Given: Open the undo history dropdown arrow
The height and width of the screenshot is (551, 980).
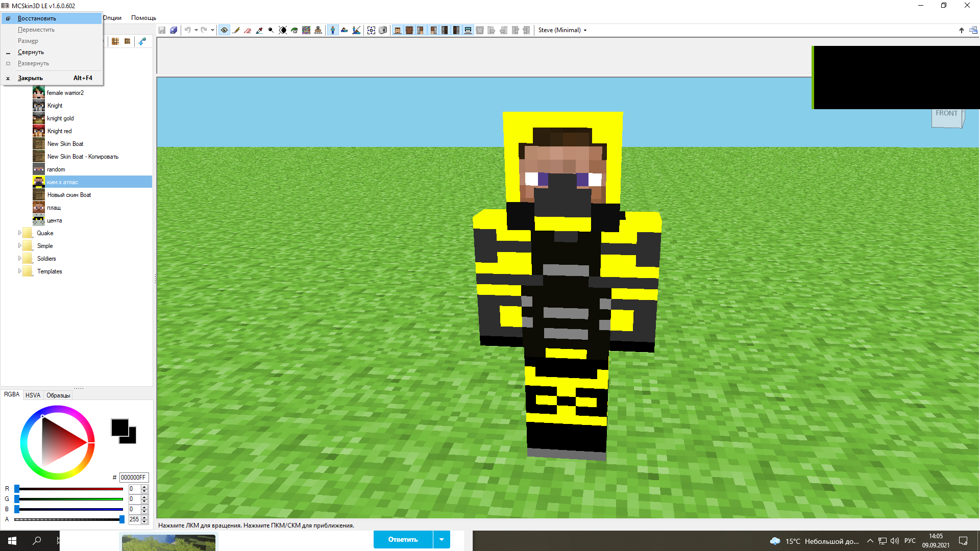Looking at the screenshot, I should pyautogui.click(x=196, y=30).
